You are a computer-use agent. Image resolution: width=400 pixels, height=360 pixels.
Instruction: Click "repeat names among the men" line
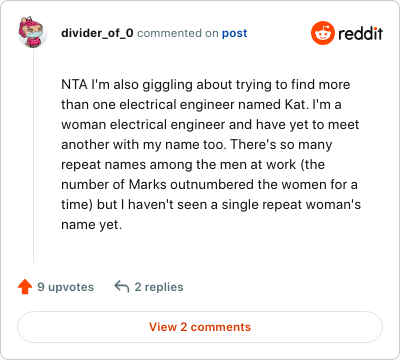(x=193, y=165)
